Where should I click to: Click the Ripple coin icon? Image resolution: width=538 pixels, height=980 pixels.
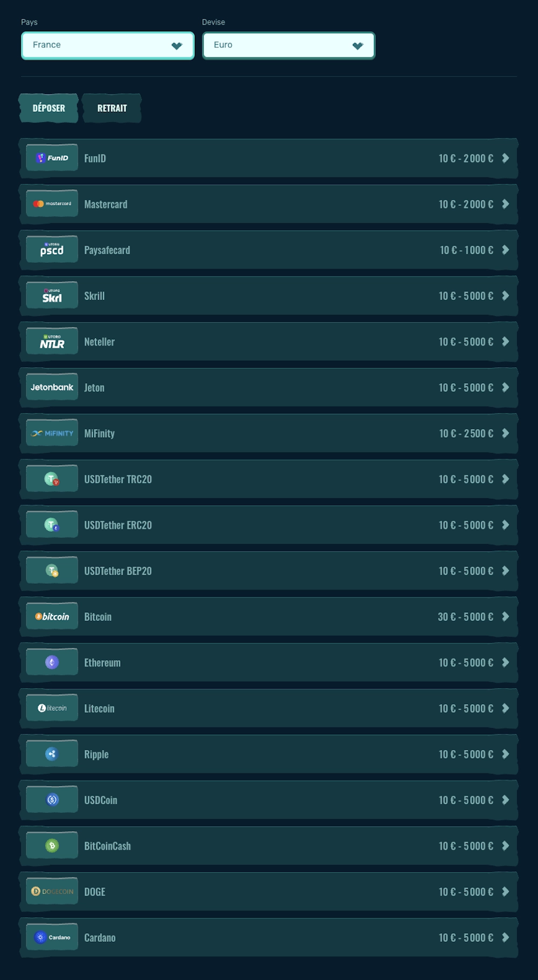coord(52,754)
